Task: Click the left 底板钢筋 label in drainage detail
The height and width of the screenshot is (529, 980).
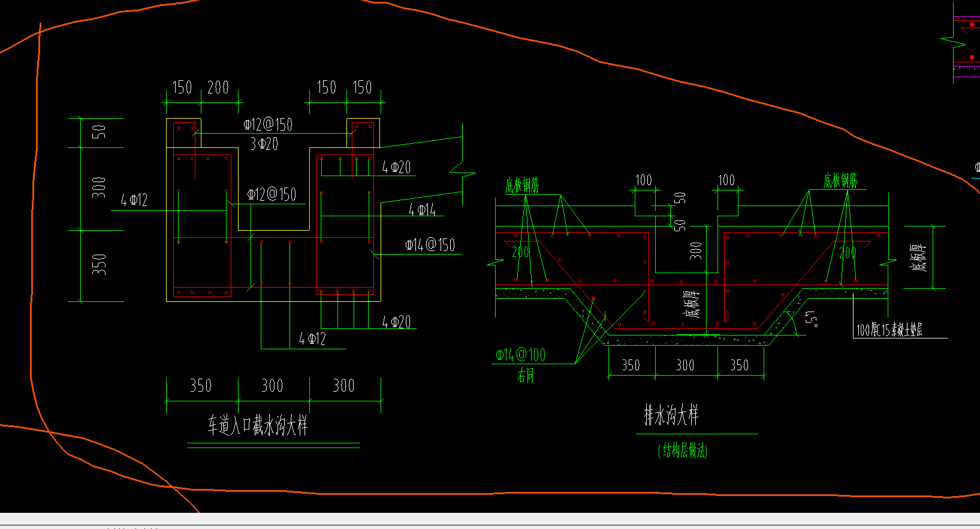Action: (x=522, y=185)
